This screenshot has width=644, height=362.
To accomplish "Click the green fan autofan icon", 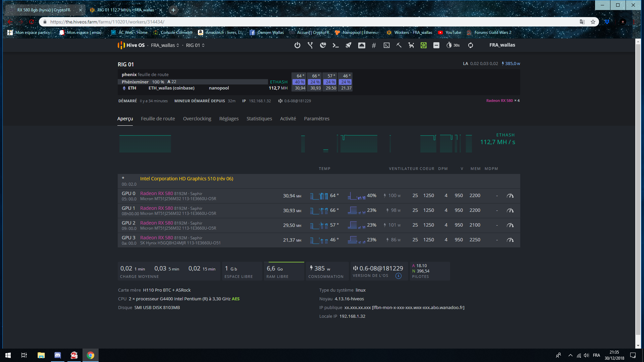I will tap(424, 45).
